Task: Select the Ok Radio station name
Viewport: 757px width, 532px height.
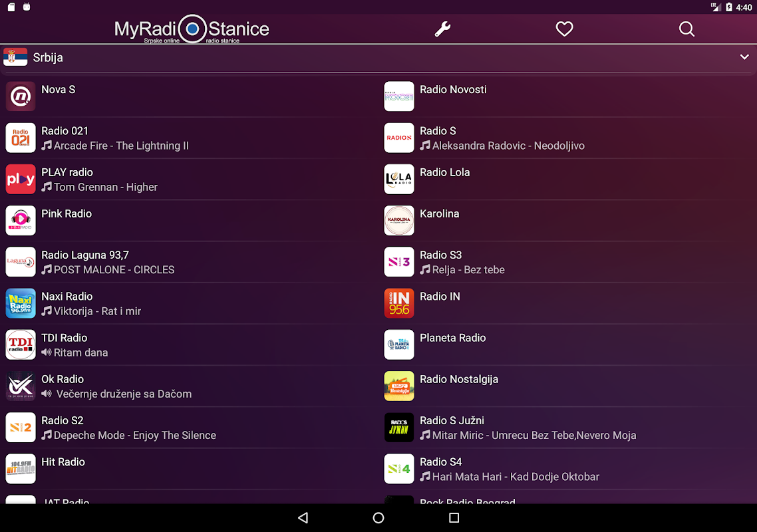Action: 63,379
